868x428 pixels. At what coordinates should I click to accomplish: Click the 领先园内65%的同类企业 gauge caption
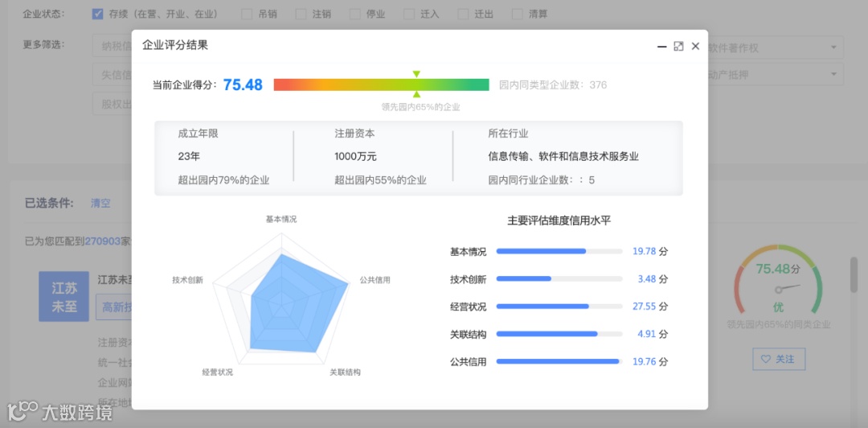coord(779,325)
